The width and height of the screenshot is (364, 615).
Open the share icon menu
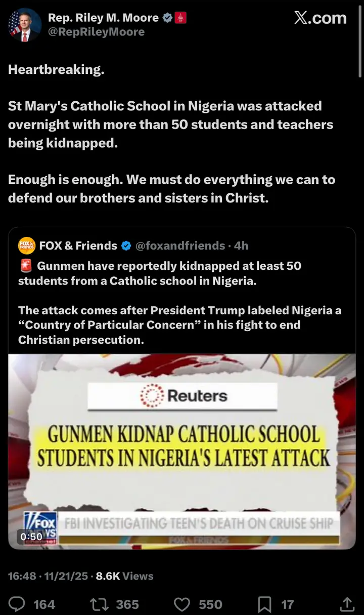tap(347, 603)
